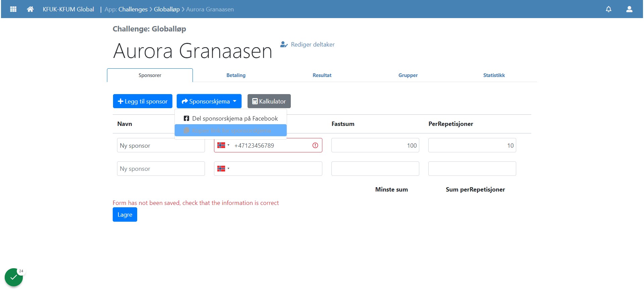The width and height of the screenshot is (644, 290).
Task: Click the green checkmark badge widget
Action: click(x=14, y=277)
